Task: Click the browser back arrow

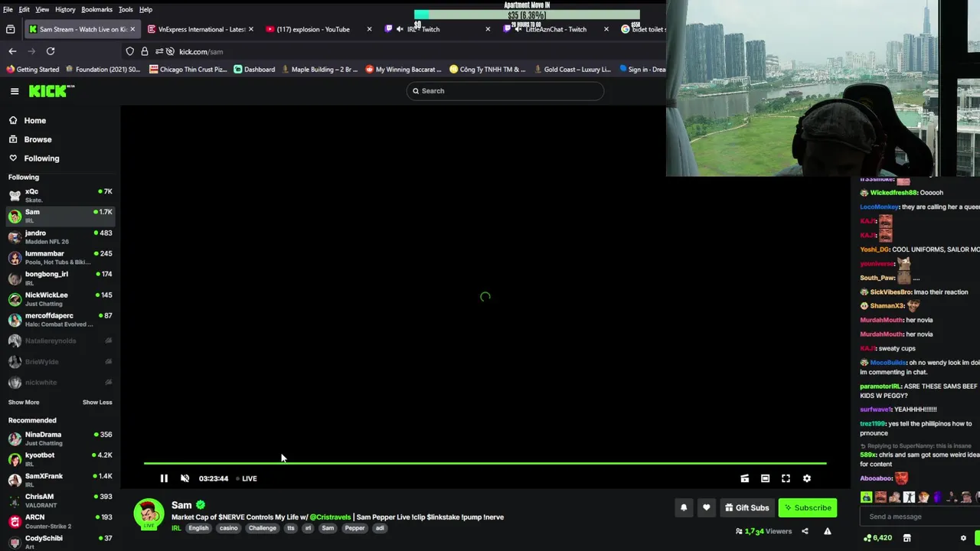Action: click(12, 51)
